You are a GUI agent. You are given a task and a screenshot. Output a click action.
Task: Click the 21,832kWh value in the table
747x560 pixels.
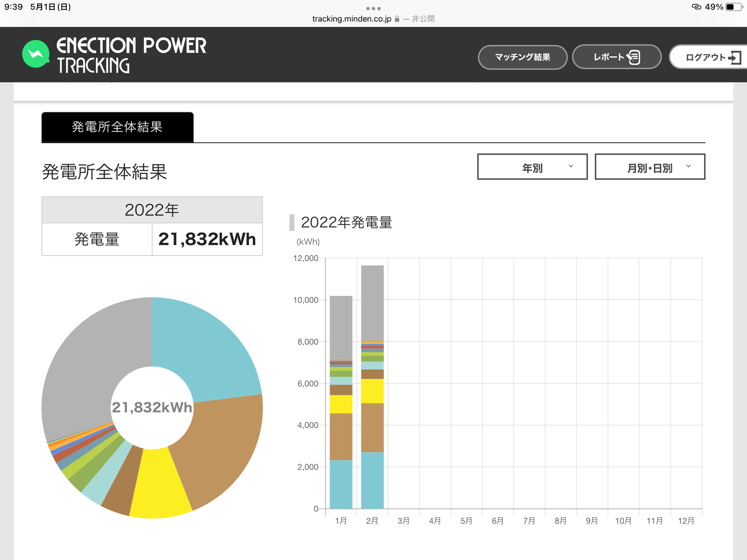(x=207, y=239)
